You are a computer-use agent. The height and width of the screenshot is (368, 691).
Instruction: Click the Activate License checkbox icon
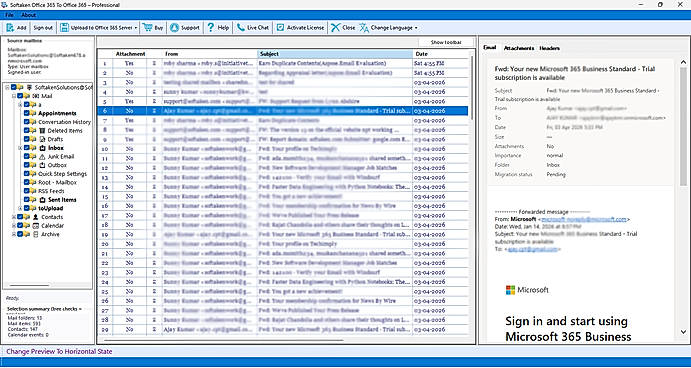(x=280, y=27)
